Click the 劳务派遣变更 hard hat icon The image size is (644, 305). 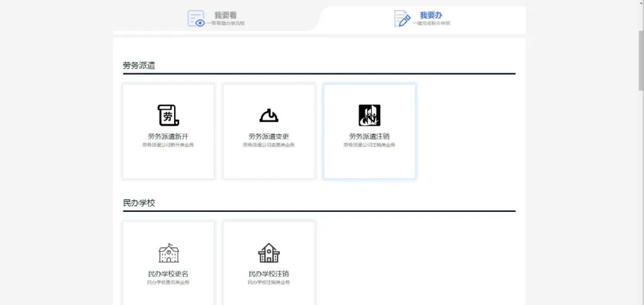(x=269, y=115)
